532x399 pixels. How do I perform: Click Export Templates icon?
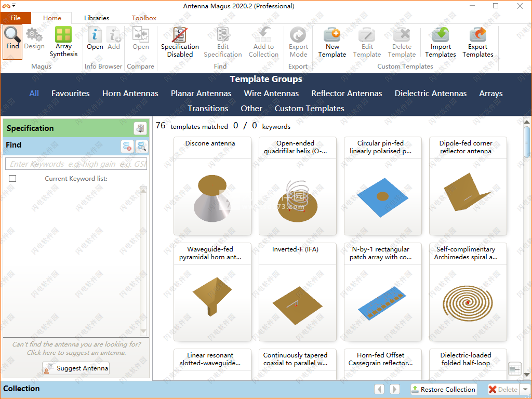(x=478, y=42)
